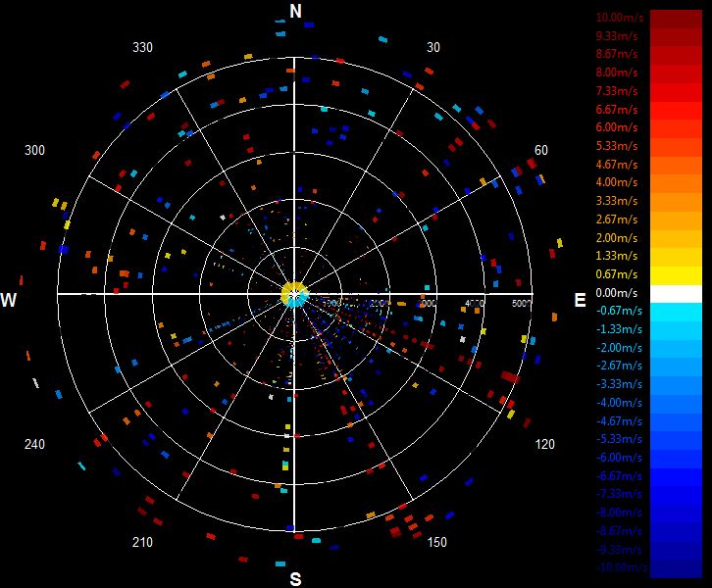
Task: Click the 6.00m/s legend label
Action: pos(617,127)
